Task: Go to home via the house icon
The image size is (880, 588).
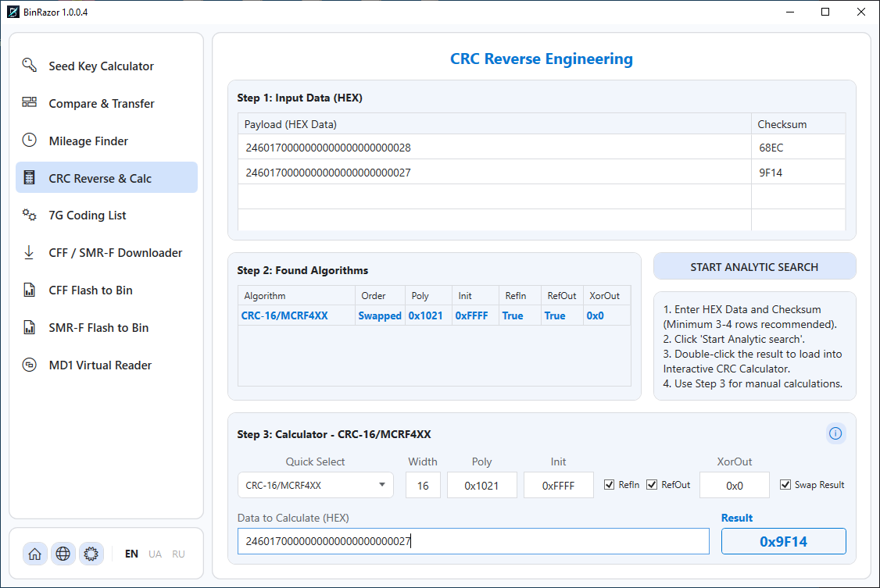Action: [35, 554]
